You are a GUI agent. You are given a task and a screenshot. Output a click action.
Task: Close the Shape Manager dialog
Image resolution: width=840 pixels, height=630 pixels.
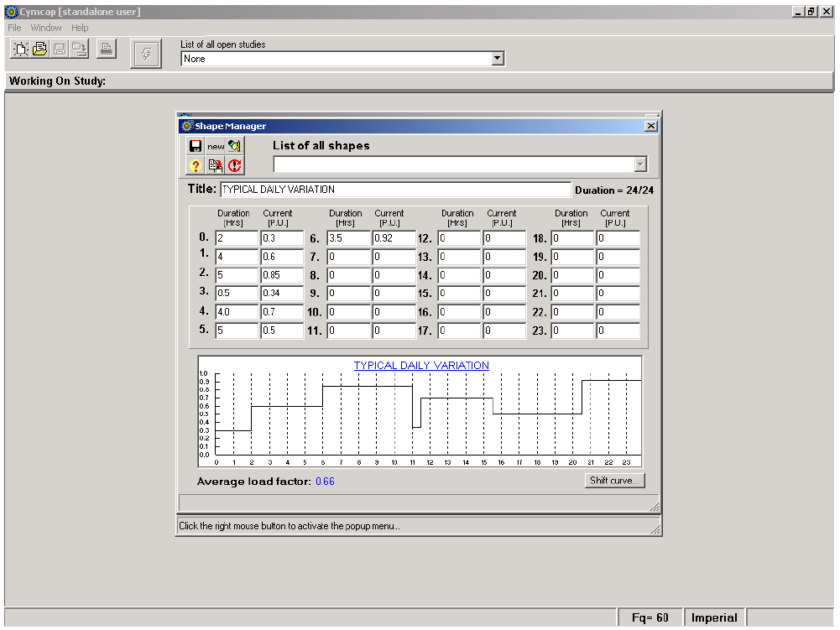651,126
